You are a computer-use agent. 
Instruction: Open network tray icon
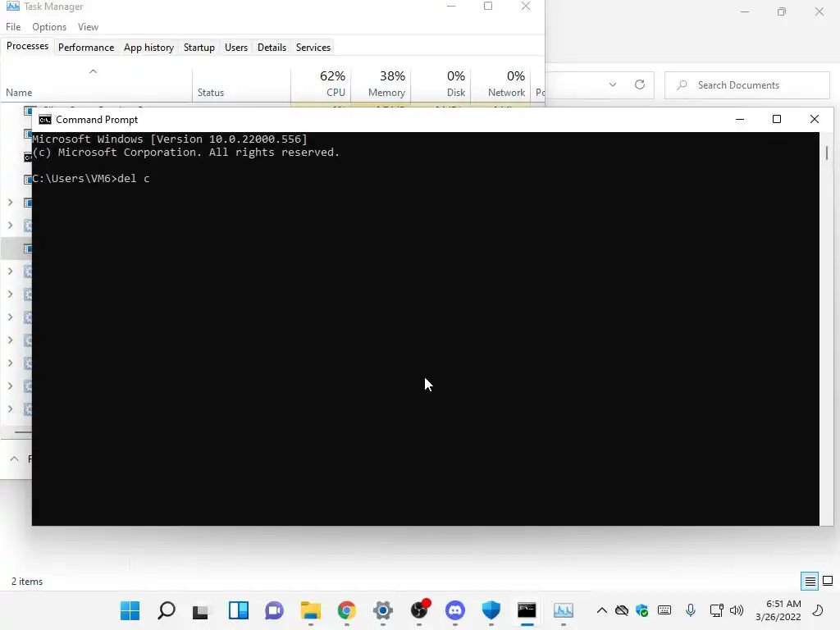(x=716, y=610)
